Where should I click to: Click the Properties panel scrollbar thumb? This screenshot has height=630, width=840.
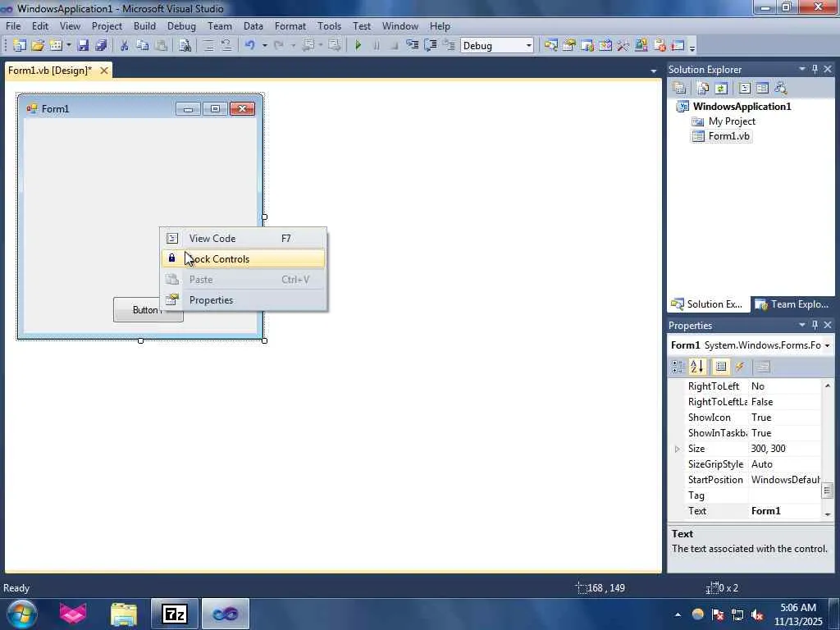coord(828,491)
